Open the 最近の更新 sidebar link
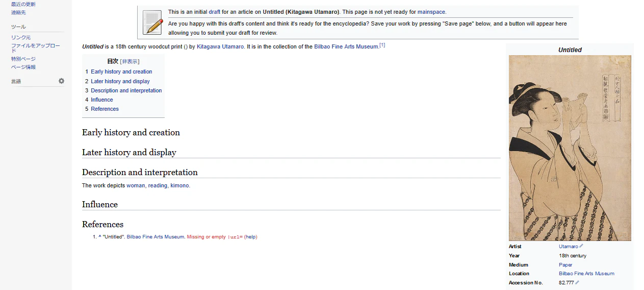Image resolution: width=644 pixels, height=290 pixels. (x=23, y=4)
